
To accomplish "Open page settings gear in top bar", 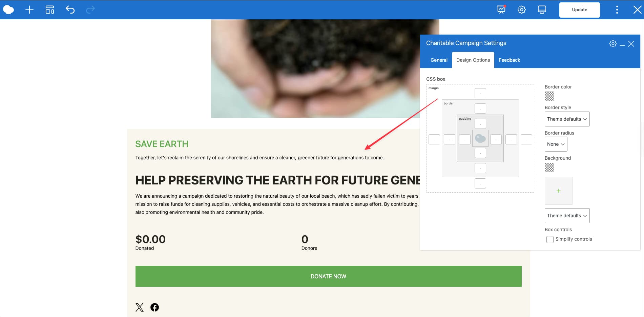I will [521, 10].
